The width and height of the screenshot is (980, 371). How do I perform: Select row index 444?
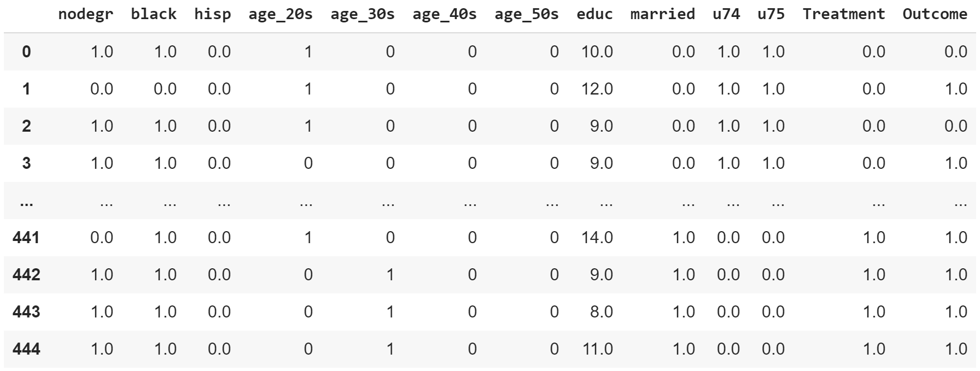26,349
